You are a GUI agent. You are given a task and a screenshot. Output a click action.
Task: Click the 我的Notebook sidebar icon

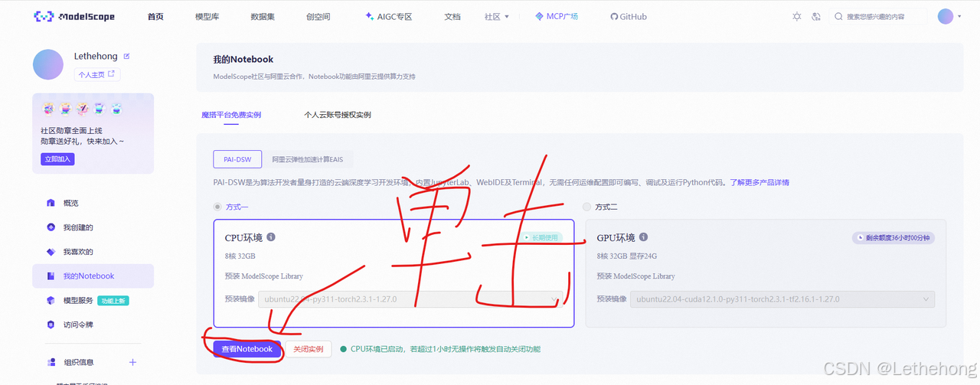pyautogui.click(x=51, y=276)
